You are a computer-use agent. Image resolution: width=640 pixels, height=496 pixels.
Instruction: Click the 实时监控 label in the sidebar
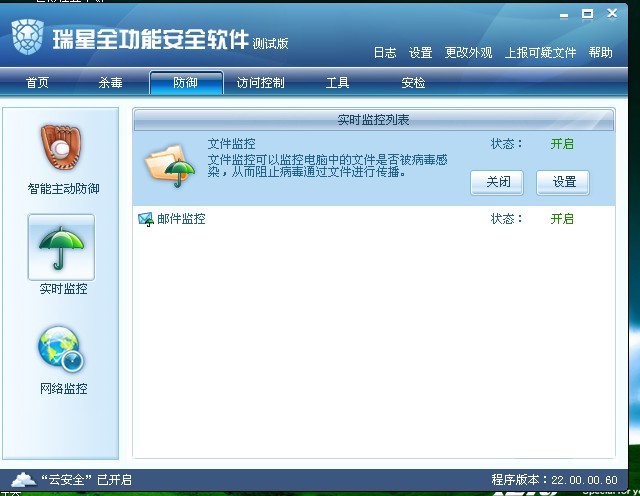pyautogui.click(x=63, y=289)
